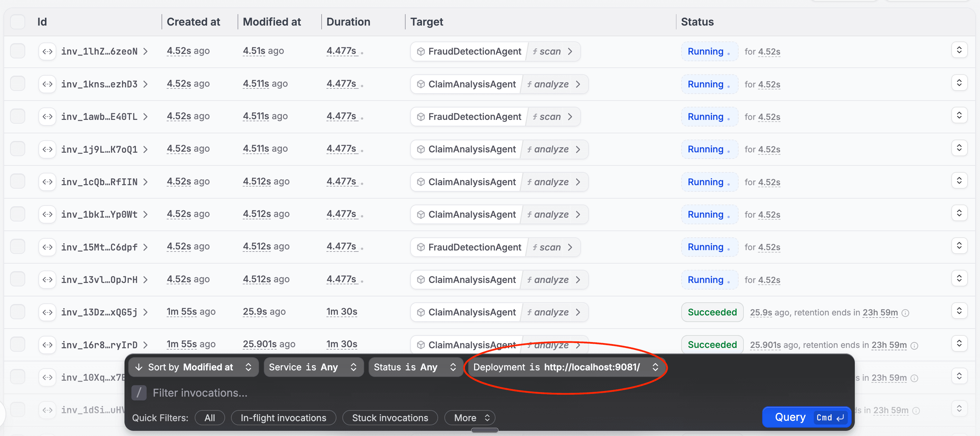Click the invocation icon for inv_1kns…ezhD3

tap(48, 84)
